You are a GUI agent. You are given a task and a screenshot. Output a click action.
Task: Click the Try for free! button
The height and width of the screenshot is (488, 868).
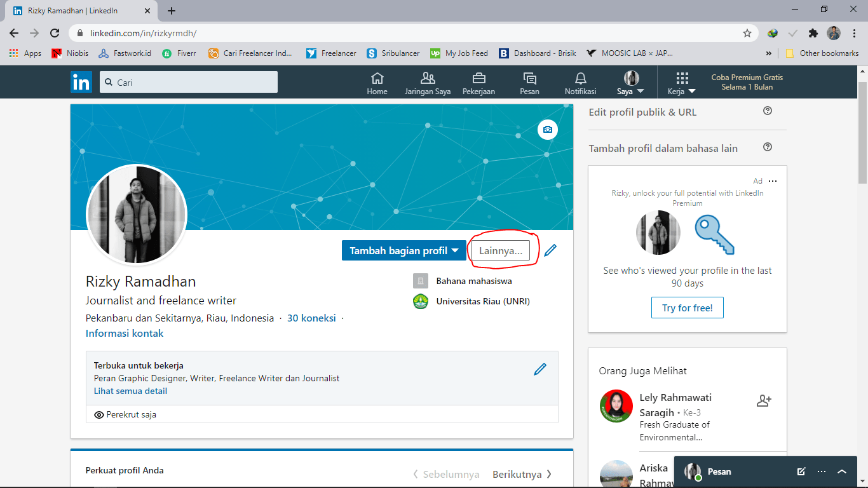click(688, 308)
